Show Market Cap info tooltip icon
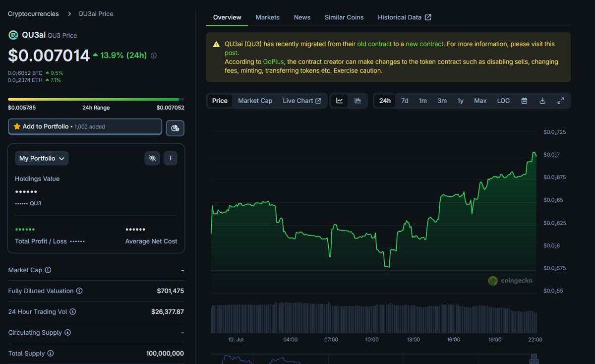 [48, 270]
